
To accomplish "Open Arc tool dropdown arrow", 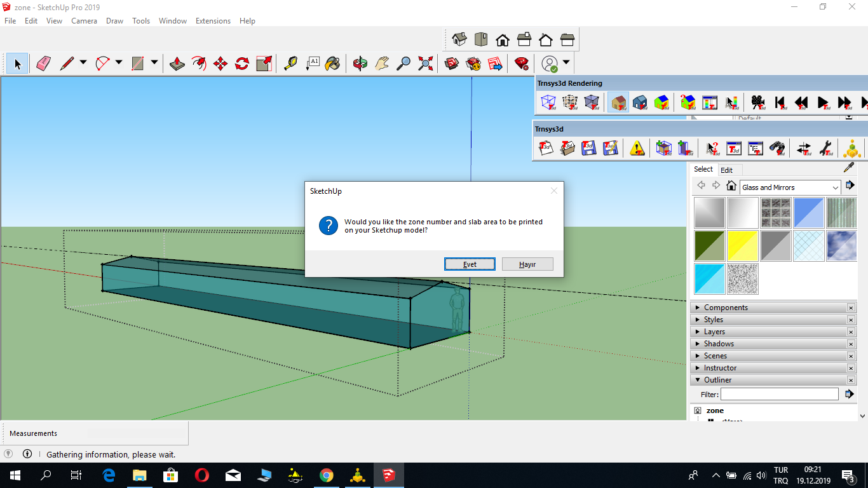I will (119, 63).
